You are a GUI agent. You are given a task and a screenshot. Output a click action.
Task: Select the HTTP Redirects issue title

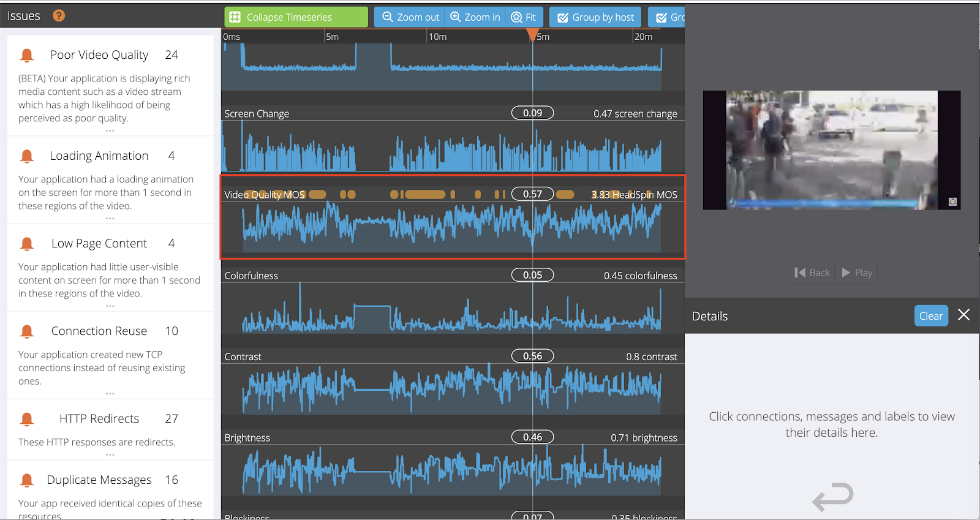[99, 419]
